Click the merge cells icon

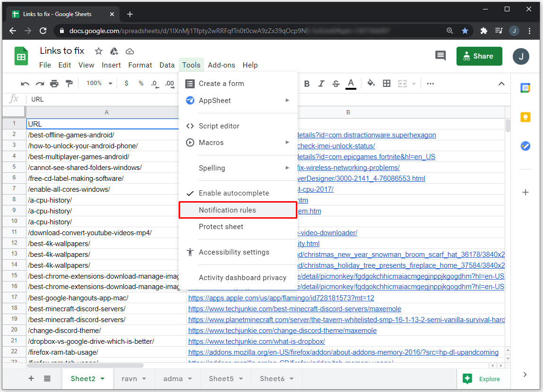click(x=402, y=84)
